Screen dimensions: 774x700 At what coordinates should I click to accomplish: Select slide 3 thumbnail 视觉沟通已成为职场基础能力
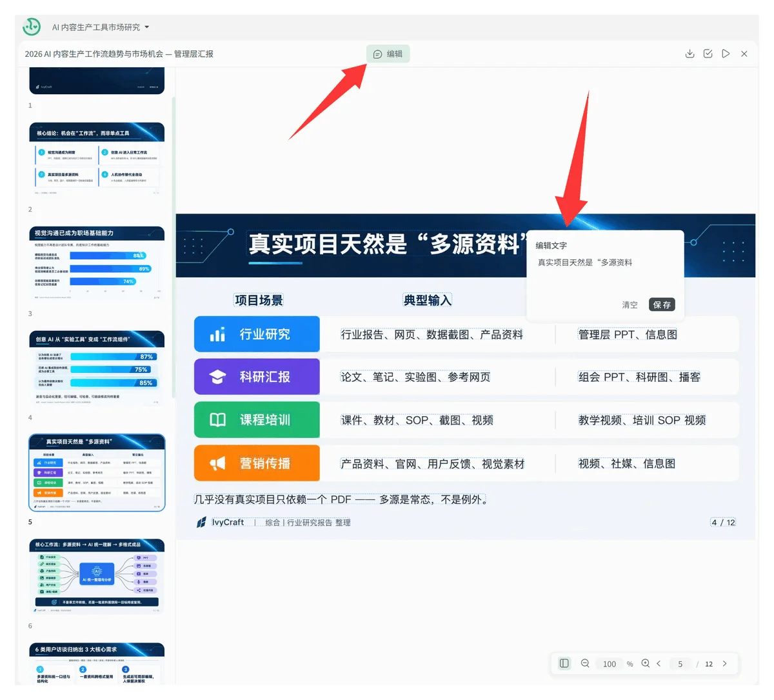[97, 265]
